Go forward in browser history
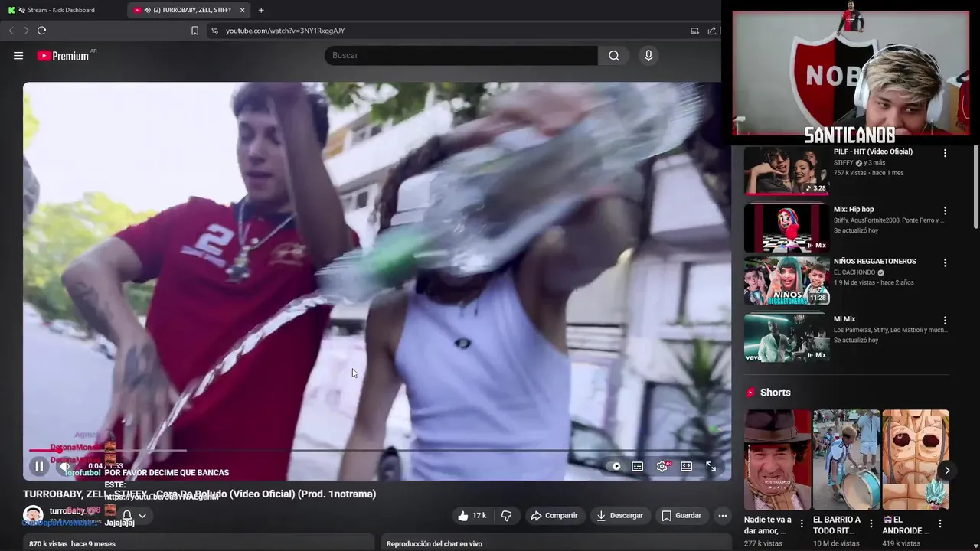980x551 pixels. click(26, 31)
